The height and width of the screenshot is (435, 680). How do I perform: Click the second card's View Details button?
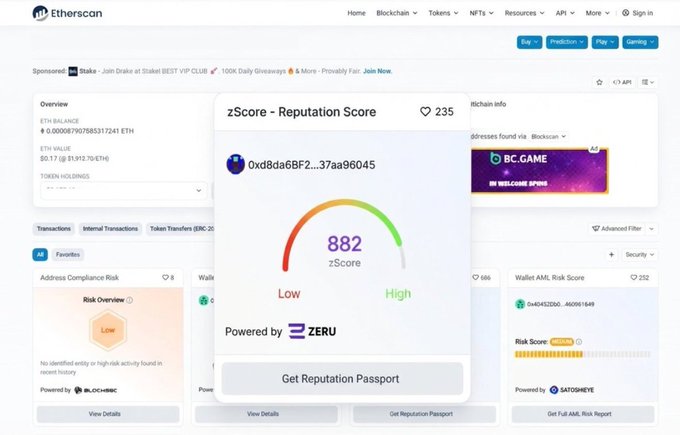(x=266, y=414)
